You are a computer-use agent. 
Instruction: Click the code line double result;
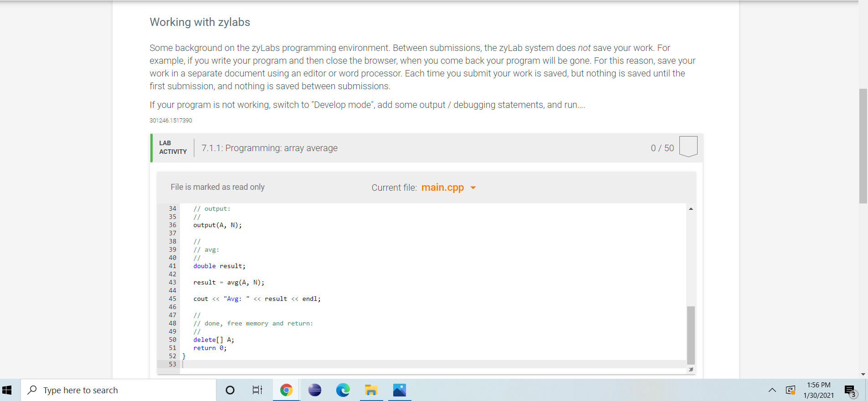point(219,266)
